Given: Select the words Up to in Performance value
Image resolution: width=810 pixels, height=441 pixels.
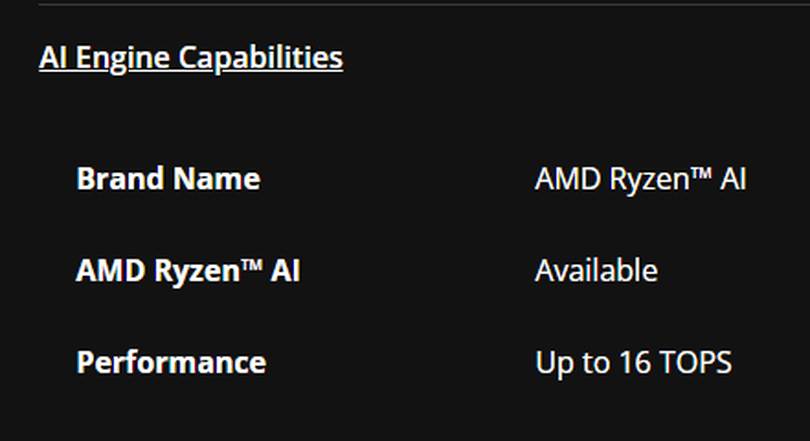Looking at the screenshot, I should coord(573,364).
